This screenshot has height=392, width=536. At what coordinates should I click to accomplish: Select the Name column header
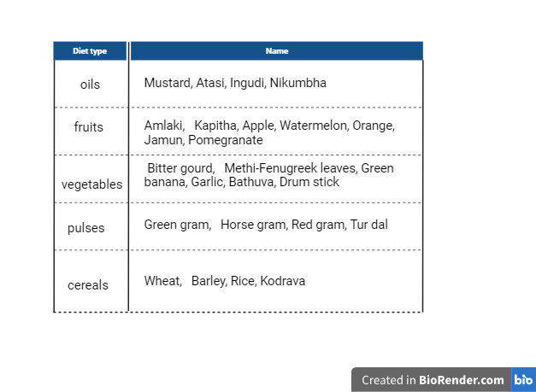[277, 51]
